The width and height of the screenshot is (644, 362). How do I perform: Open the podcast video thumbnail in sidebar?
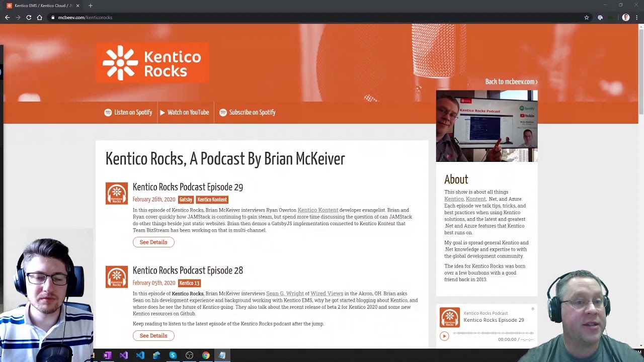[487, 126]
